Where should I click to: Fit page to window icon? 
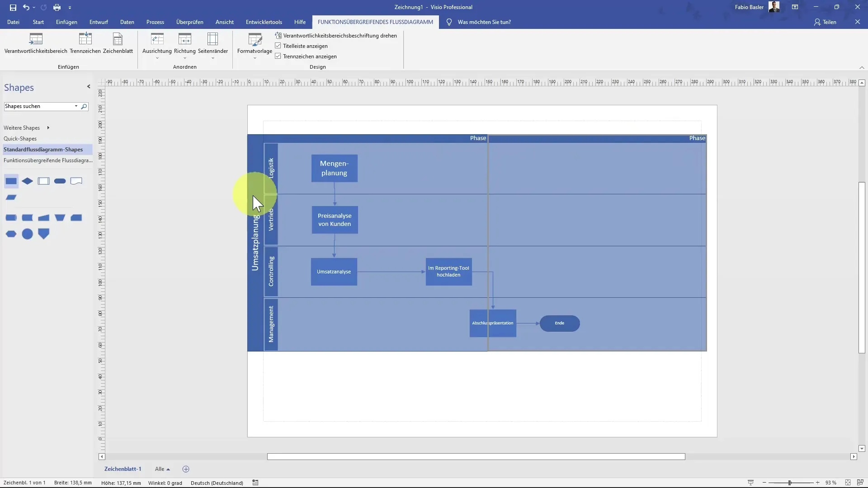848,483
